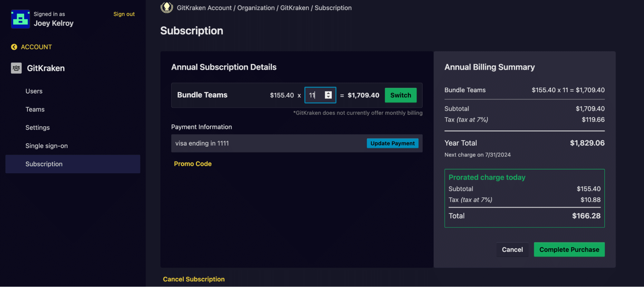
Task: Click the GitKraken logo in breadcrumb
Action: tap(167, 7)
